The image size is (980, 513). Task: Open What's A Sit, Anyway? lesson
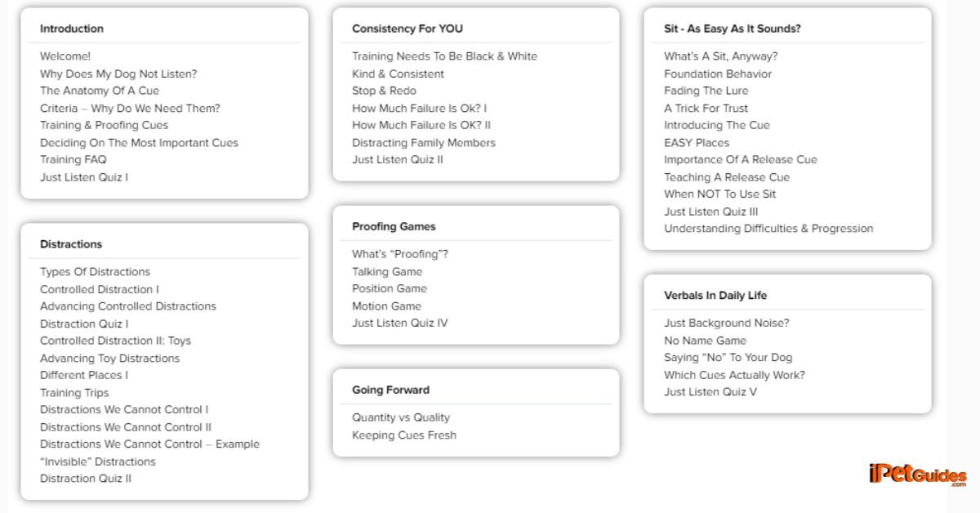point(720,56)
